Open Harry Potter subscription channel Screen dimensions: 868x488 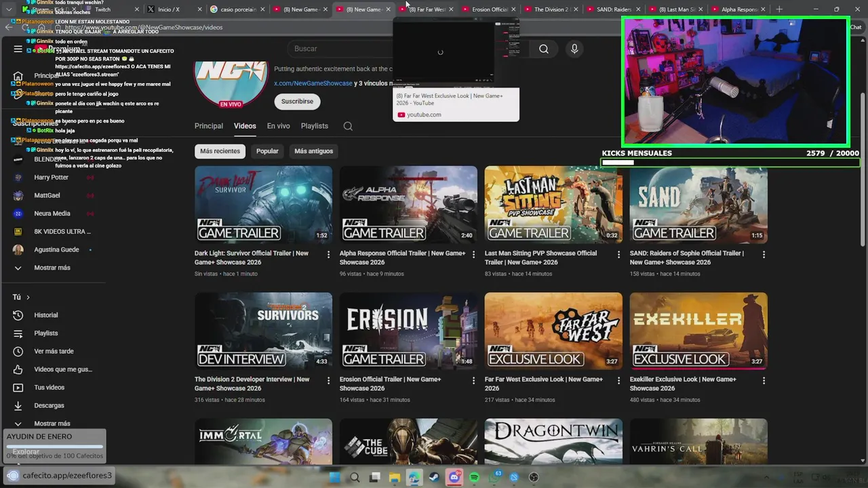(53, 178)
